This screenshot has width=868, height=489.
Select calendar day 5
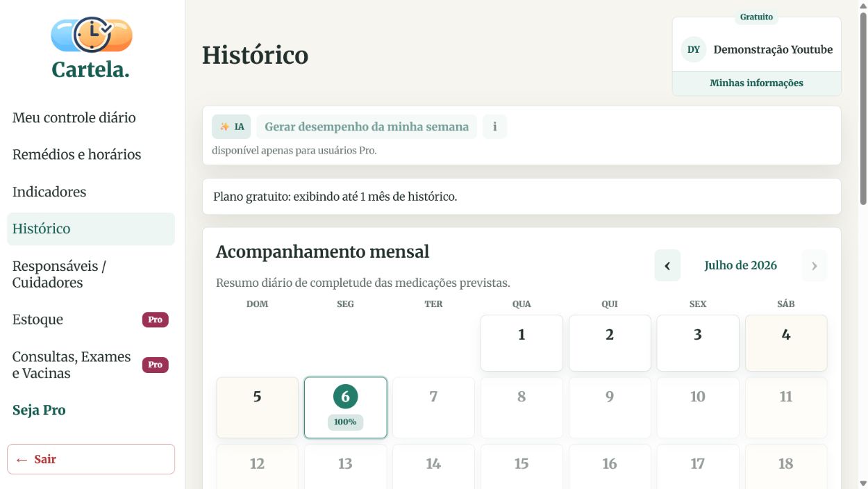pos(257,408)
